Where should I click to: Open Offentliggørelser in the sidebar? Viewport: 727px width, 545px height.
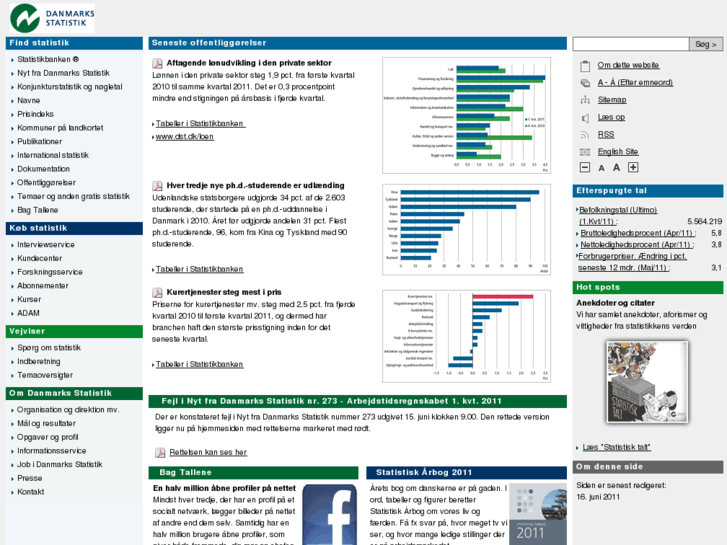click(x=46, y=183)
